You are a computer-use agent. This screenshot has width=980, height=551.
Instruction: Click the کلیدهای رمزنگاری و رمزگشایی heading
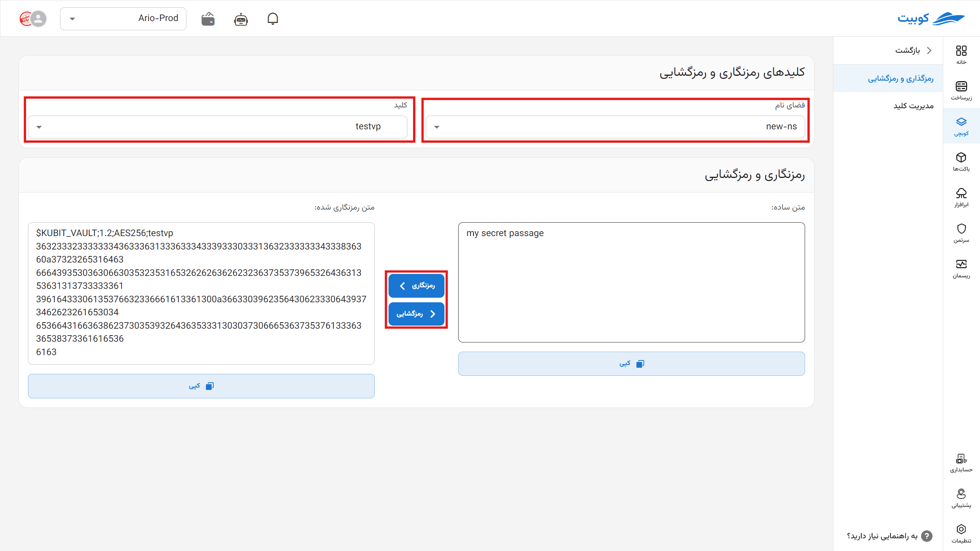click(732, 72)
